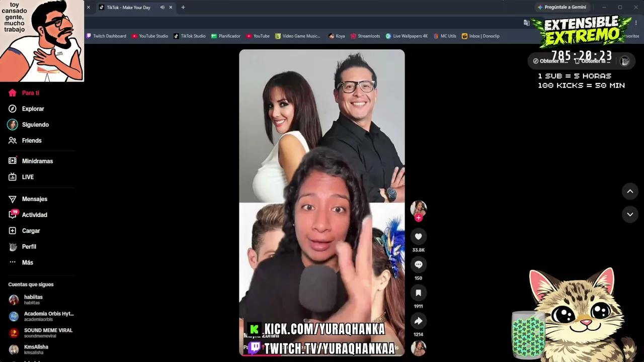644x362 pixels.
Task: Open the video's sound disc
Action: coord(418,348)
